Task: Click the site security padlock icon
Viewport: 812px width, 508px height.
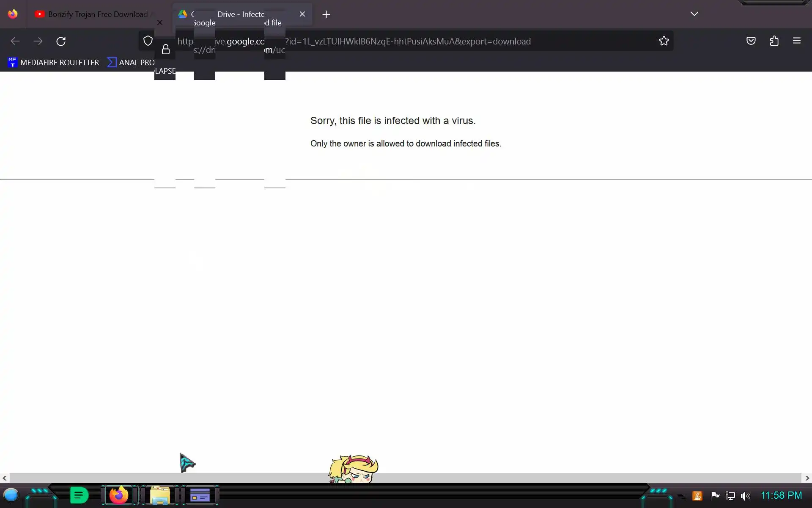Action: pyautogui.click(x=166, y=50)
